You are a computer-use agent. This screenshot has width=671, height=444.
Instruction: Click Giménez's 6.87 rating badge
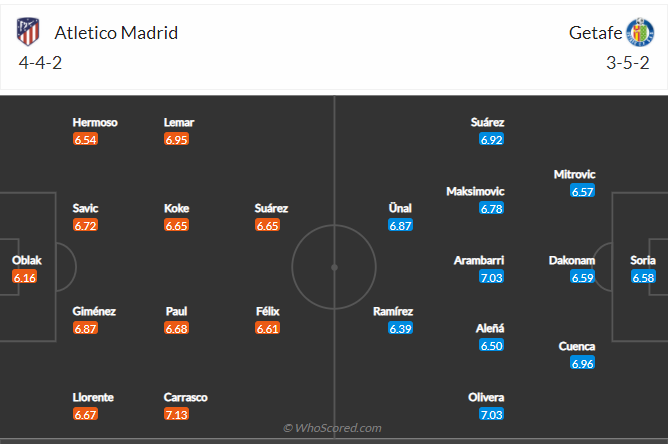pyautogui.click(x=86, y=328)
